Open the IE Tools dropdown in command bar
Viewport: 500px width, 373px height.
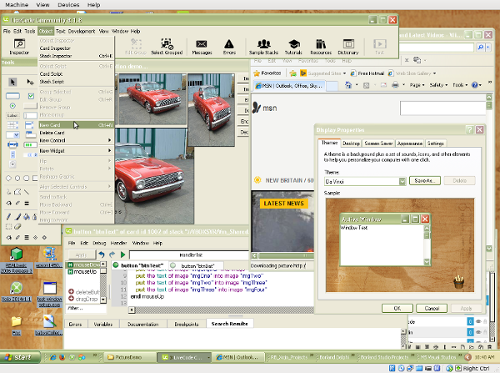[460, 85]
